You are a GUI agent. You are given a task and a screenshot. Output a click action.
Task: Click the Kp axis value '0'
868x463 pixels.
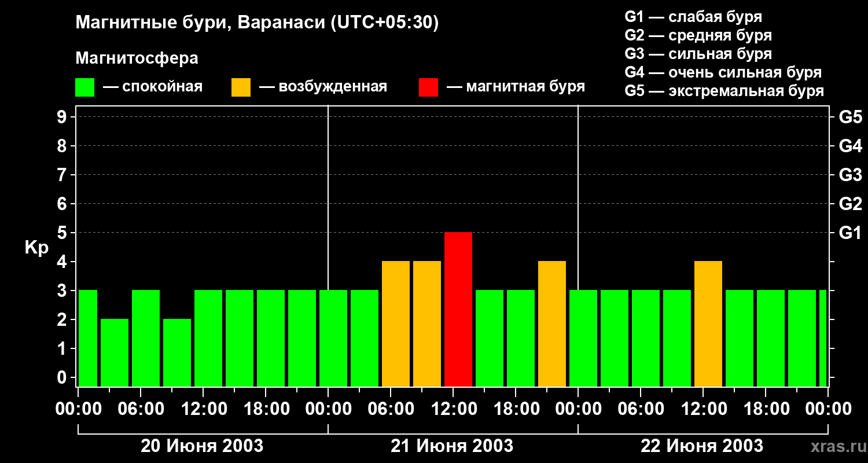(x=62, y=377)
